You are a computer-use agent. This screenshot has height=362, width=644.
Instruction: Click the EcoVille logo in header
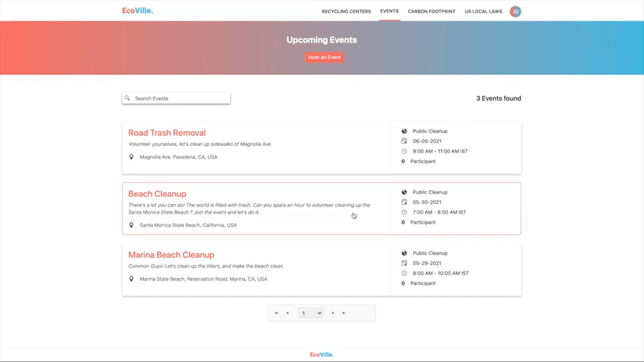click(x=138, y=11)
